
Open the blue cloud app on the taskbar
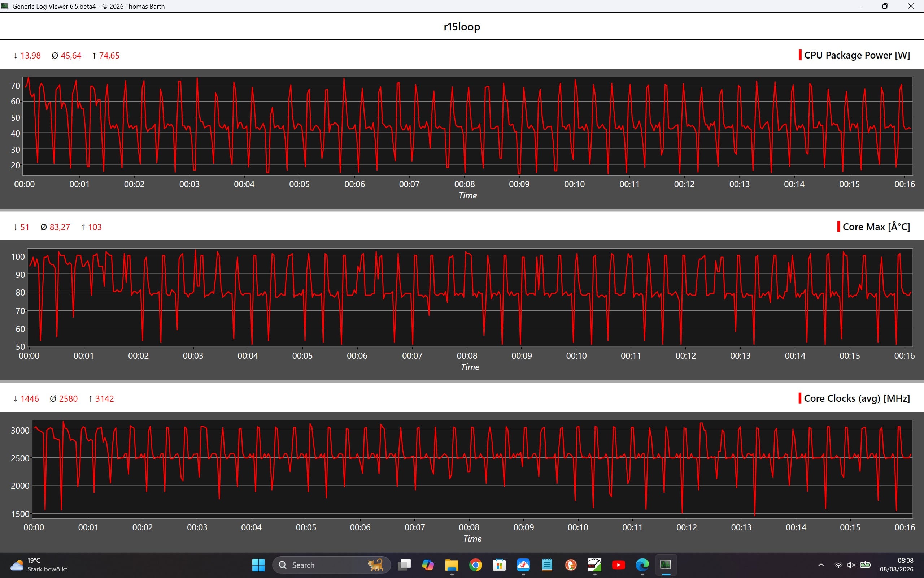point(523,565)
